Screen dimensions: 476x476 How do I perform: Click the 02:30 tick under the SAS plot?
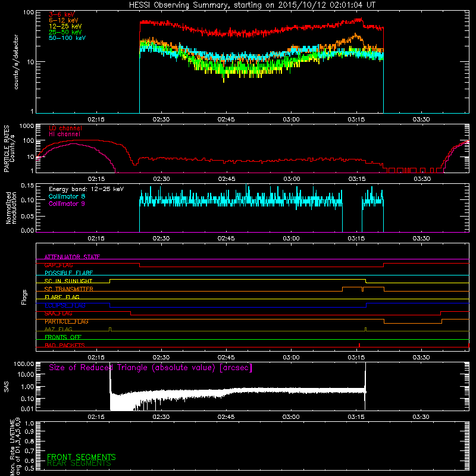coord(161,417)
